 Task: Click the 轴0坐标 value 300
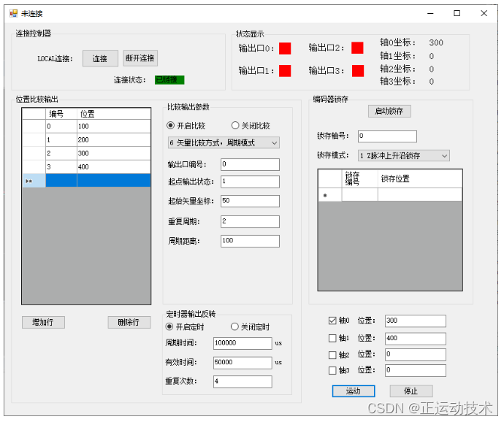[436, 43]
